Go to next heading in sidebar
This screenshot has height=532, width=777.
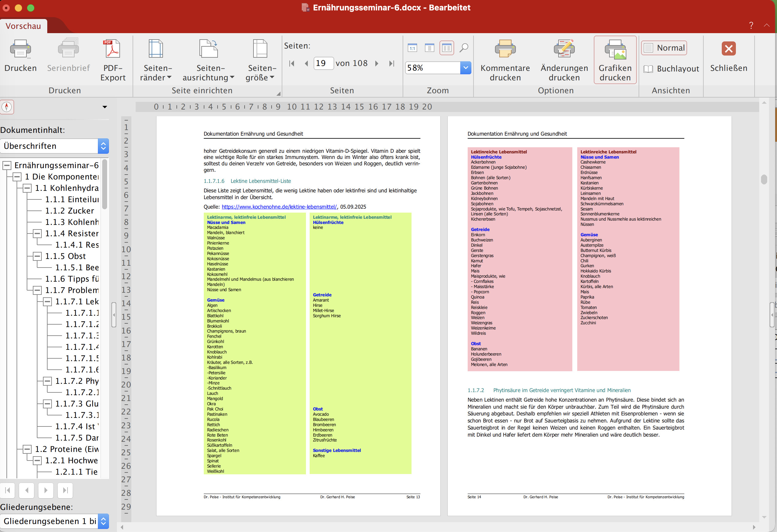(x=46, y=490)
